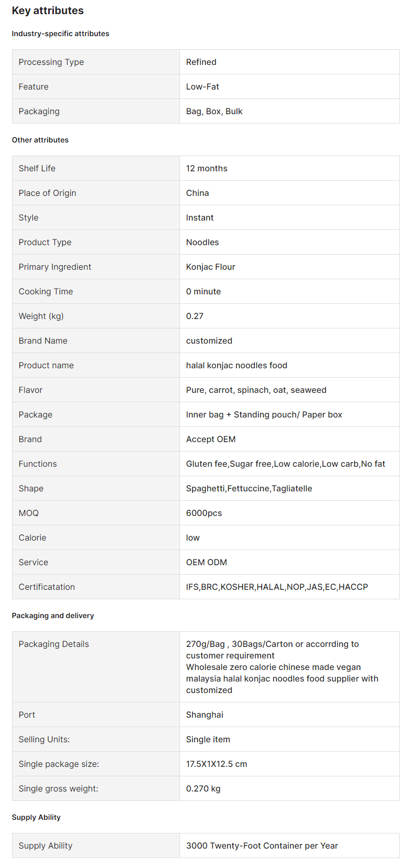
Task: Click the Low-Fat feature value
Action: (202, 86)
